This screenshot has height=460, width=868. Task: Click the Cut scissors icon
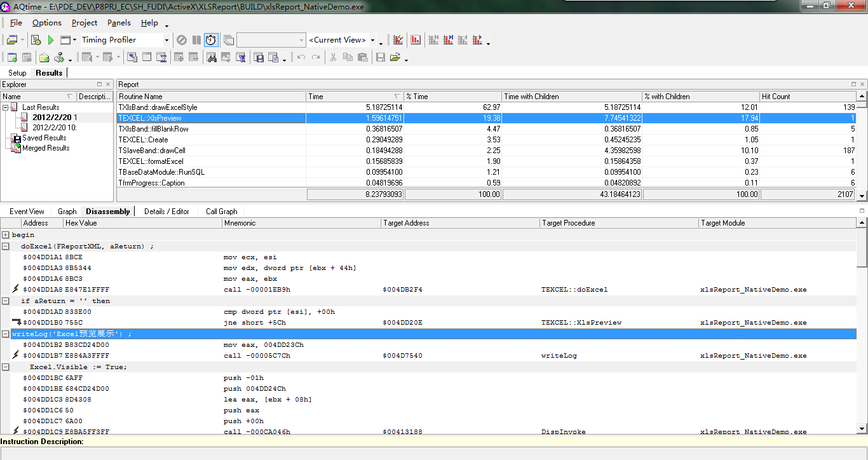click(333, 57)
